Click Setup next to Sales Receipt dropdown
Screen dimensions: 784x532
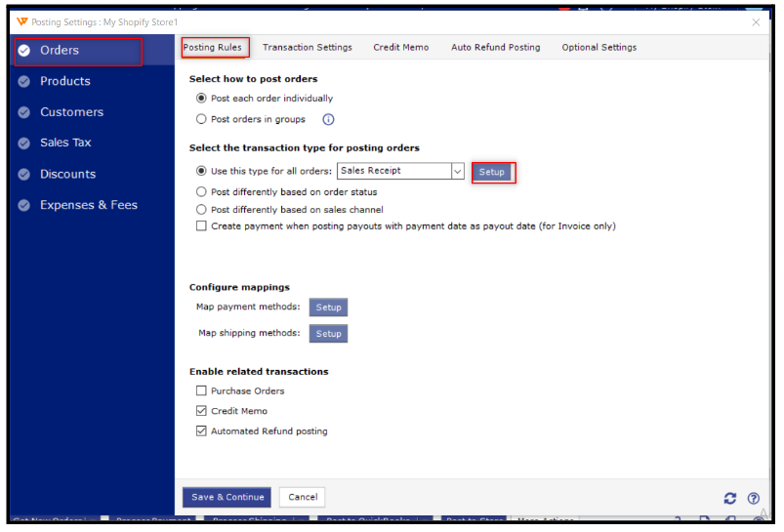(492, 172)
